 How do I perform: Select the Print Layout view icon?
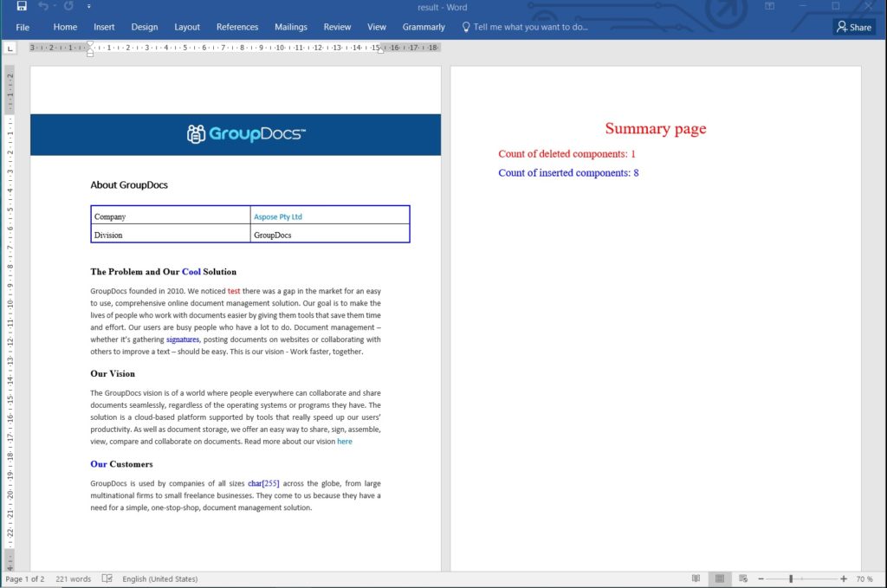coord(719,578)
